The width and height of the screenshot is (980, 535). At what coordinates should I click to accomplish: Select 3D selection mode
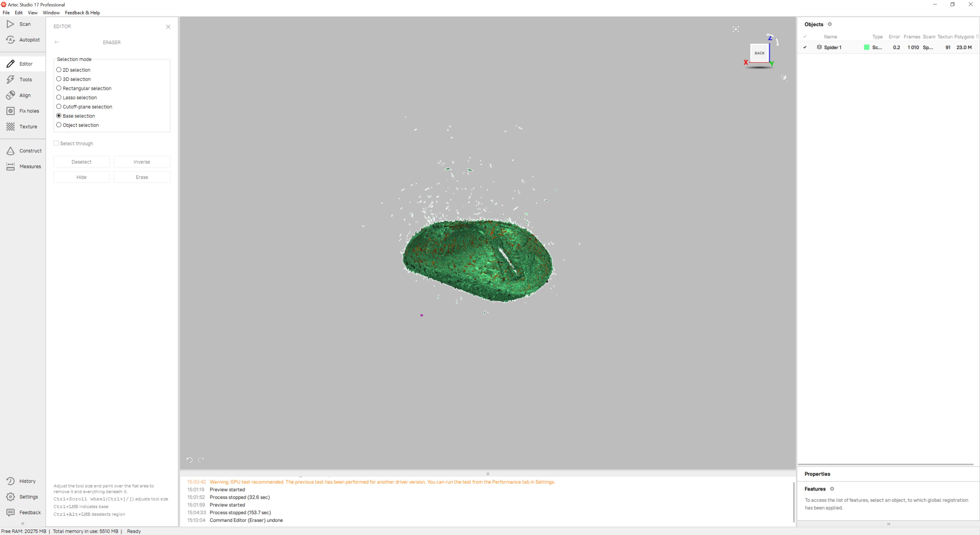pos(73,79)
